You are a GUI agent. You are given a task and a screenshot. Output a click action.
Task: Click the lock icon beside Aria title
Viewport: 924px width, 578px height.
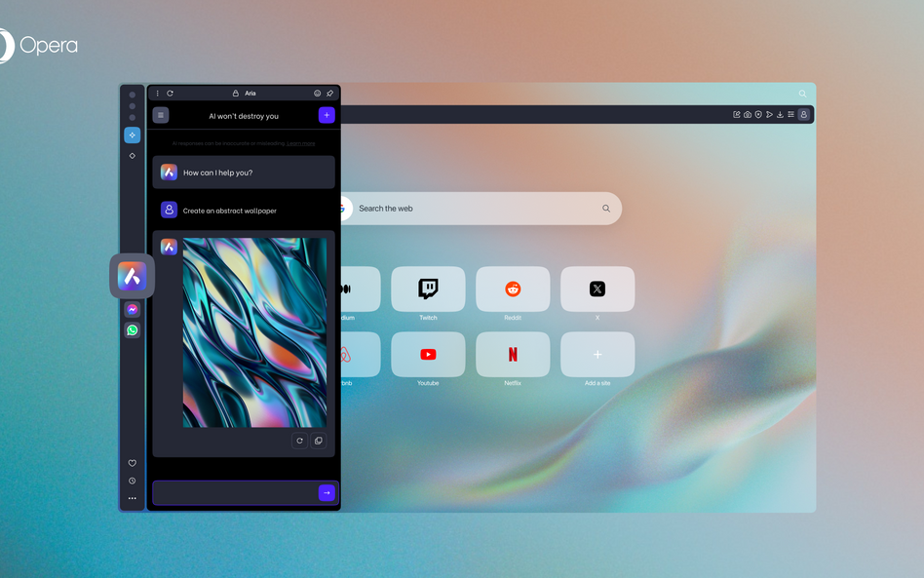235,94
